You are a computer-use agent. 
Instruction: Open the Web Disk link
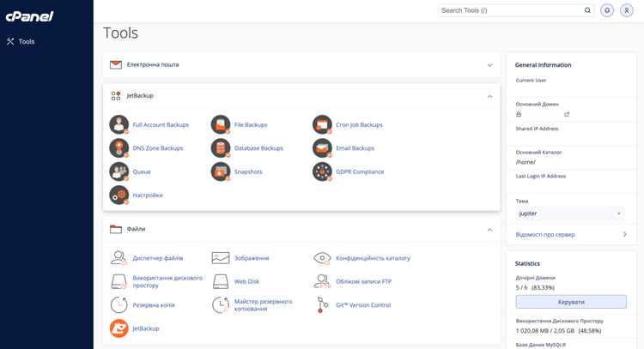(x=246, y=281)
